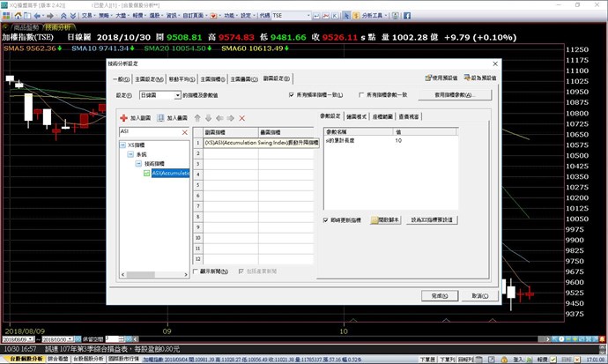This screenshot has width=608, height=364.
Task: Enable 所有指標參數一致 checkbox
Action: click(x=360, y=94)
